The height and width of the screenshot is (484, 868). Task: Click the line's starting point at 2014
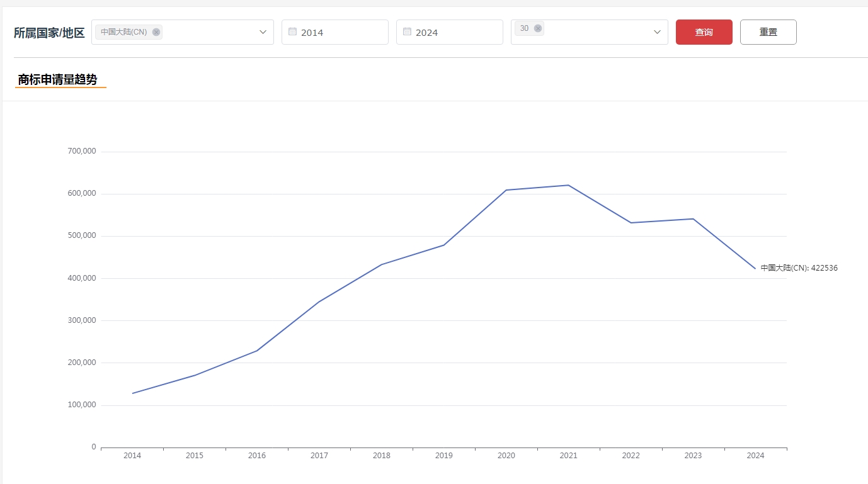[132, 393]
